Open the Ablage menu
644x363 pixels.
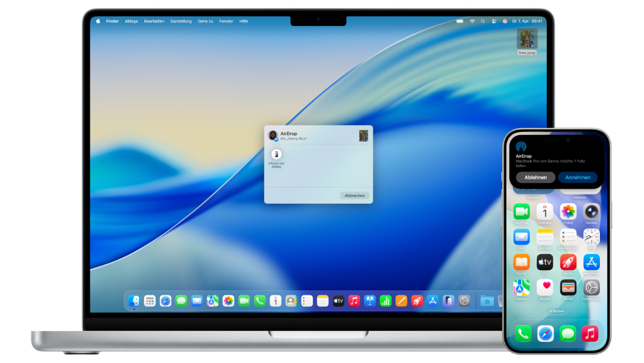(131, 21)
